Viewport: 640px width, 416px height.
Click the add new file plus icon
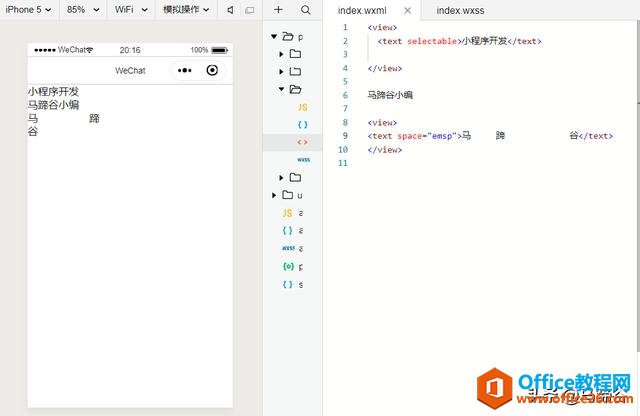tap(279, 10)
